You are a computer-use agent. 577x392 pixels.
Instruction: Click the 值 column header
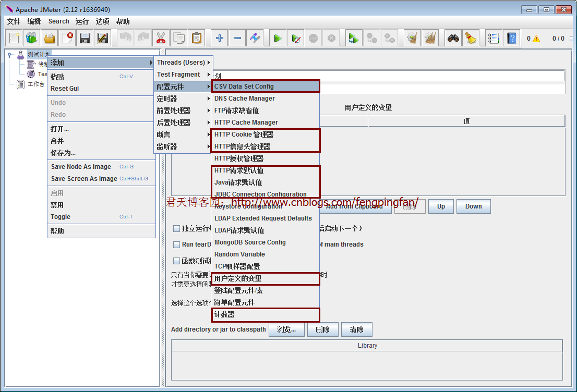[466, 121]
